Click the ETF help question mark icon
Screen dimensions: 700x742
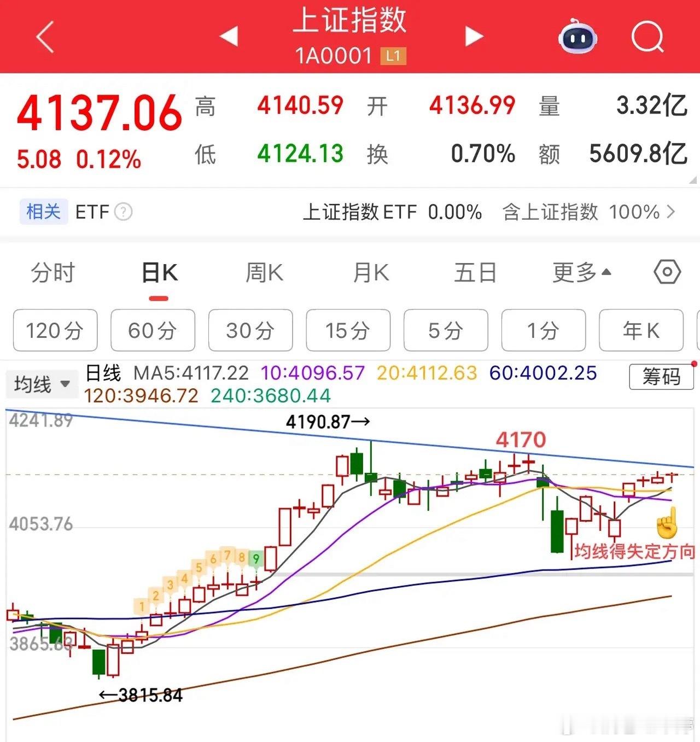124,212
